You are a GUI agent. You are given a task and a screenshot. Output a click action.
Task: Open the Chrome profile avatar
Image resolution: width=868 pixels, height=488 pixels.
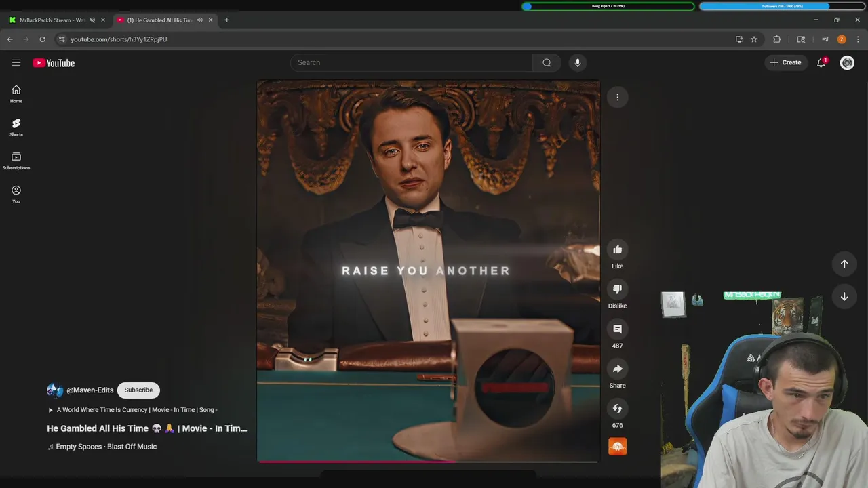click(842, 39)
